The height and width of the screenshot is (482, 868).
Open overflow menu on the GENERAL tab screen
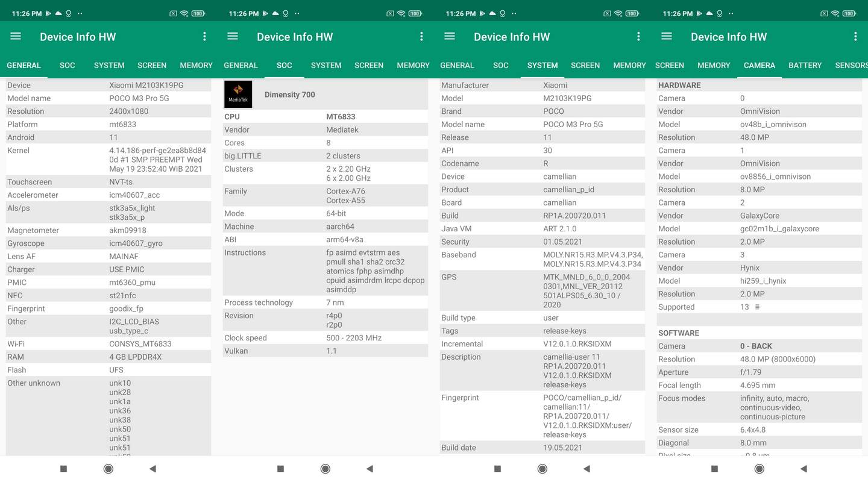tap(204, 37)
